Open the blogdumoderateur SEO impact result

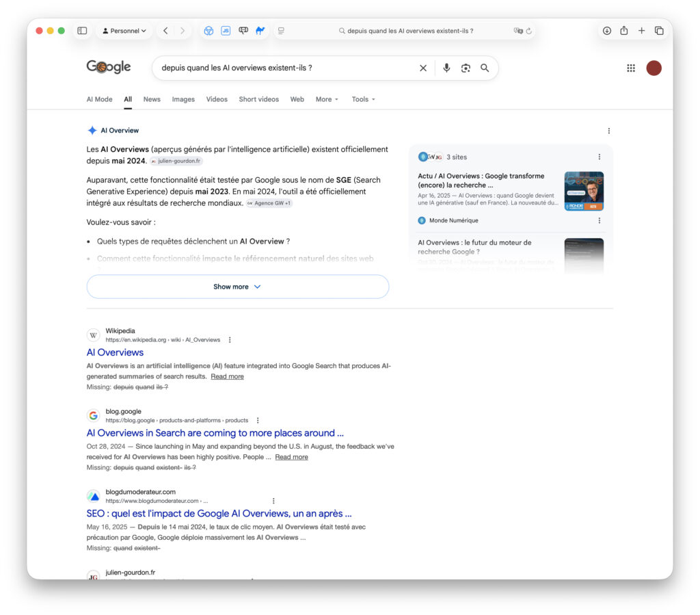click(x=219, y=513)
